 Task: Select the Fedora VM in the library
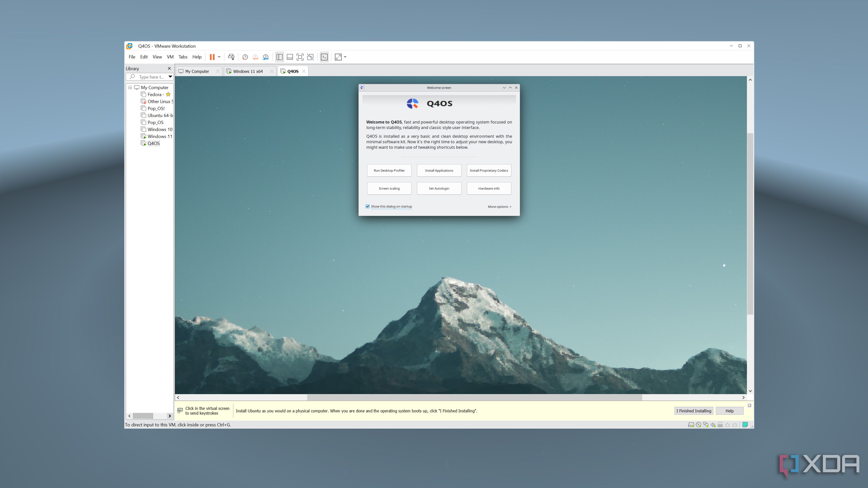154,95
